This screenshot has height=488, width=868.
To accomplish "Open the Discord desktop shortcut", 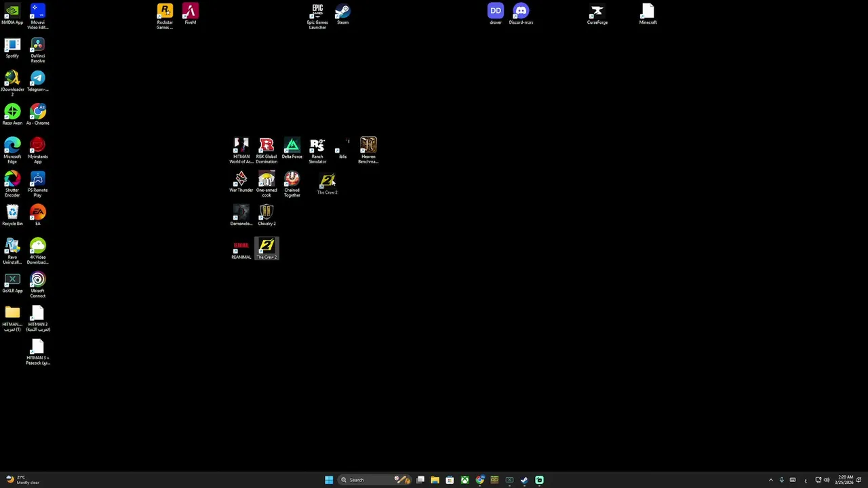I will tap(521, 14).
